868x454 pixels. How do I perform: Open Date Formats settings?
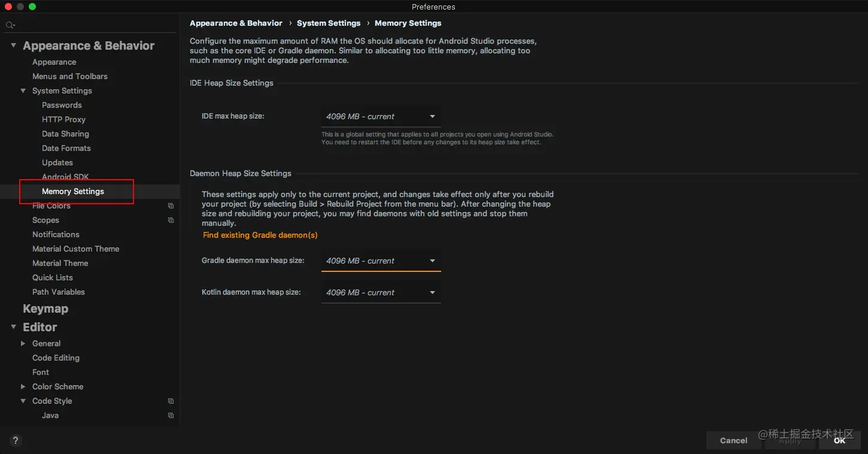[x=66, y=148]
